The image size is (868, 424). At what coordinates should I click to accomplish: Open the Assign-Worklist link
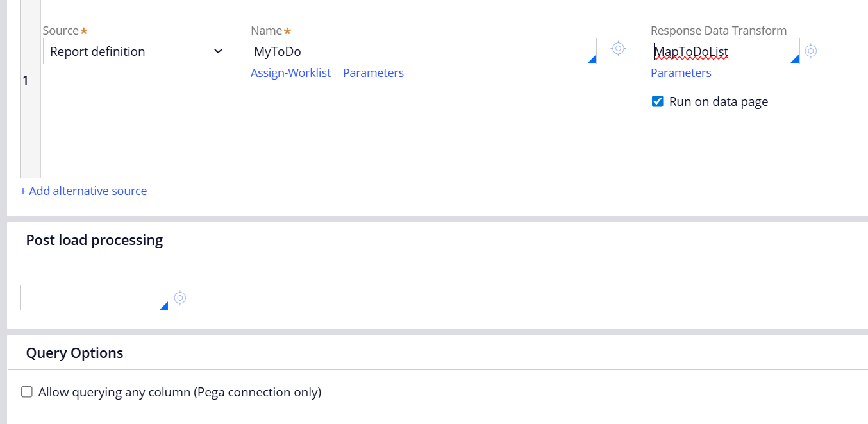290,73
